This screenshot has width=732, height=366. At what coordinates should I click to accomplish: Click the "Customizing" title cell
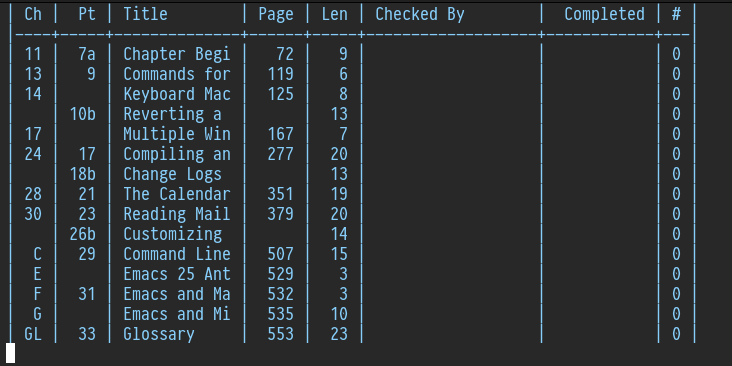(x=172, y=234)
